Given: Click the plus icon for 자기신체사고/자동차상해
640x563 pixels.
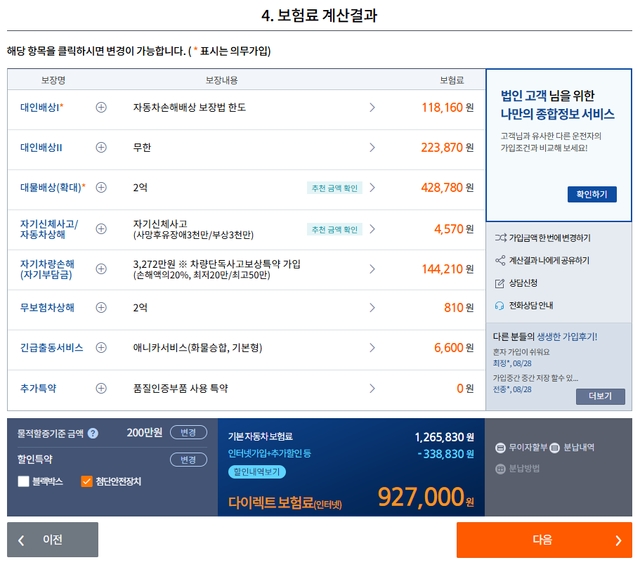Looking at the screenshot, I should pyautogui.click(x=101, y=229).
